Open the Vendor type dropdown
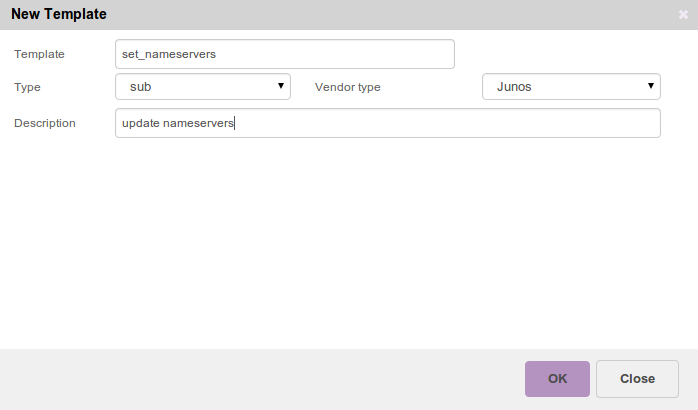The image size is (698, 410). click(x=571, y=87)
